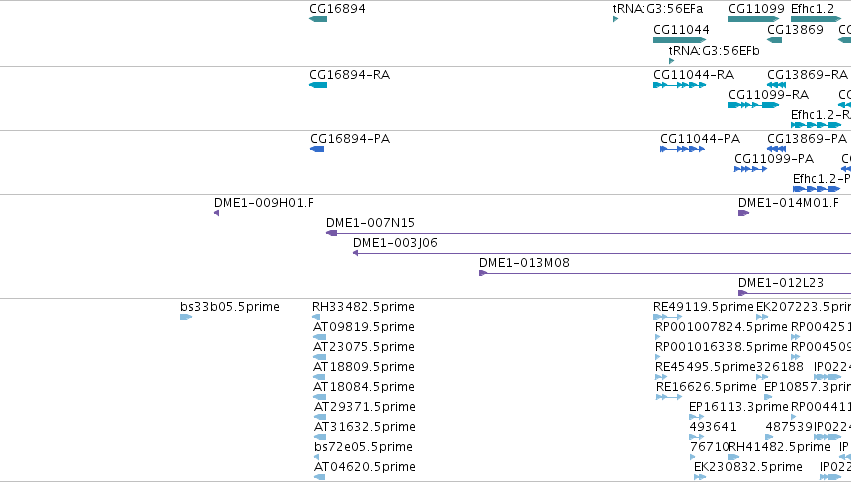Select the RE49119.5prime EST label
Image resolution: width=851 pixels, height=482 pixels.
[703, 307]
